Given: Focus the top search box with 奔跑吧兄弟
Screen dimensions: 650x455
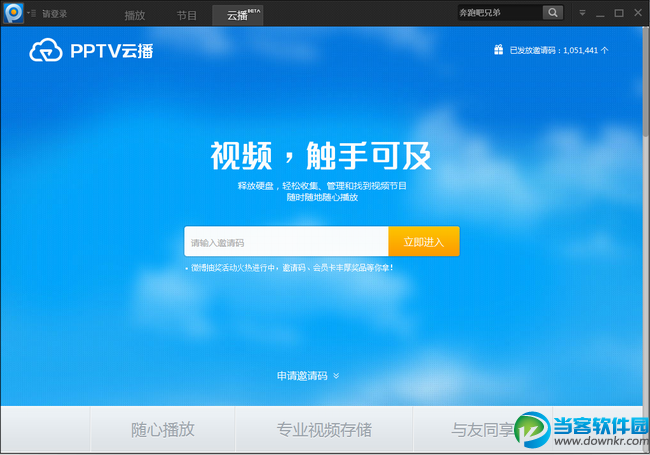Looking at the screenshot, I should point(500,13).
